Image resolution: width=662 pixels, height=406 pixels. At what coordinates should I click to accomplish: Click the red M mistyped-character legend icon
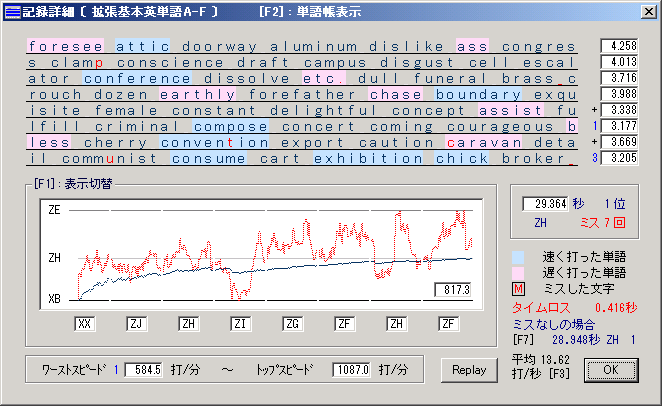(518, 289)
